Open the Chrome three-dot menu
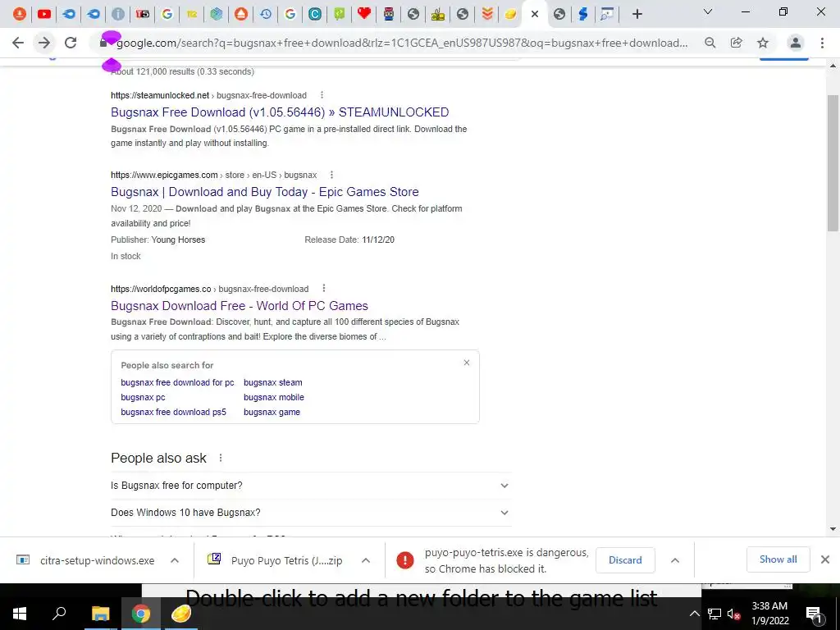 tap(822, 43)
